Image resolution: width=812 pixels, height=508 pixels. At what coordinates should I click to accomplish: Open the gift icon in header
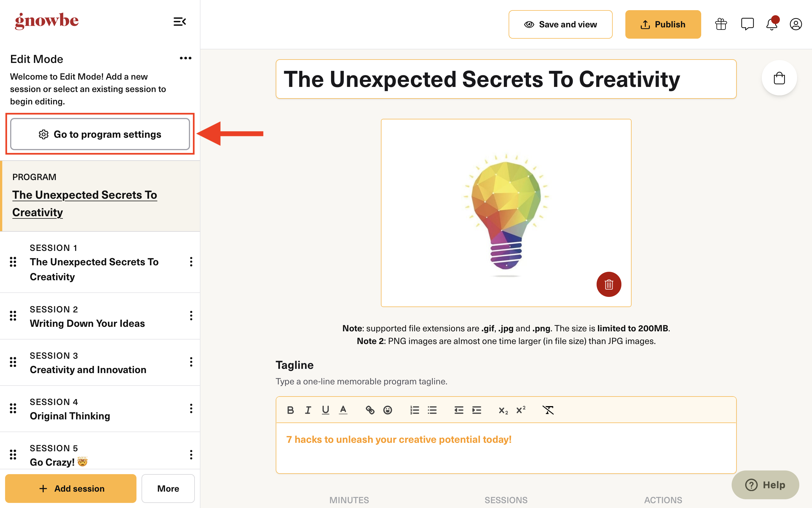pos(721,24)
